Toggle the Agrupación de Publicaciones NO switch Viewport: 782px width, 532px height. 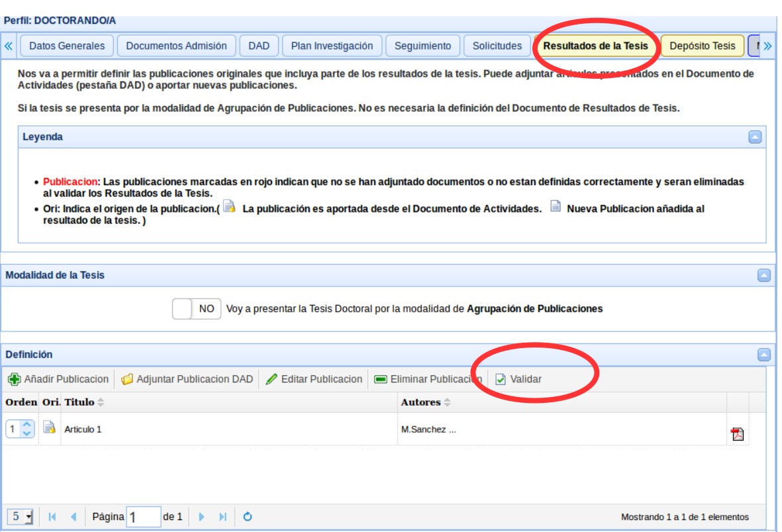click(x=196, y=308)
